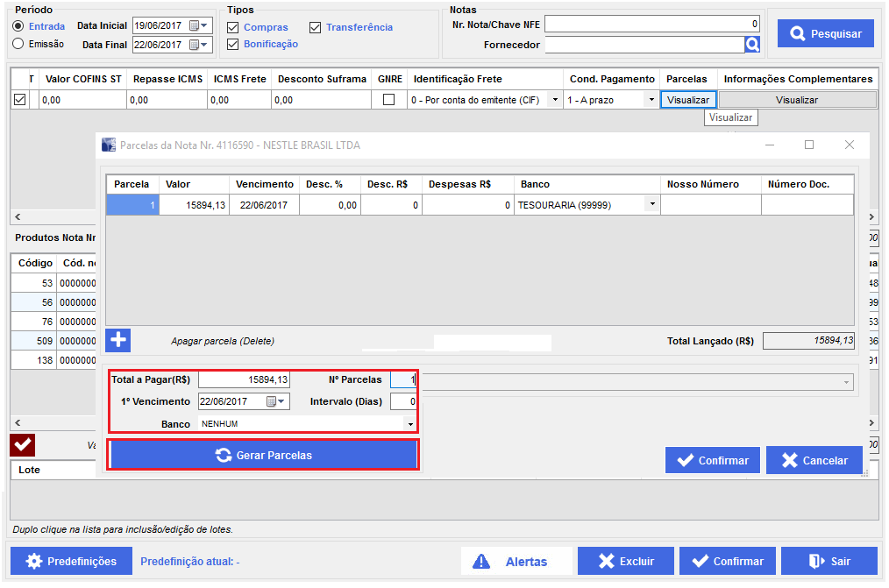Open the Data Inicial calendar picker
This screenshot has width=889, height=588.
tap(195, 25)
